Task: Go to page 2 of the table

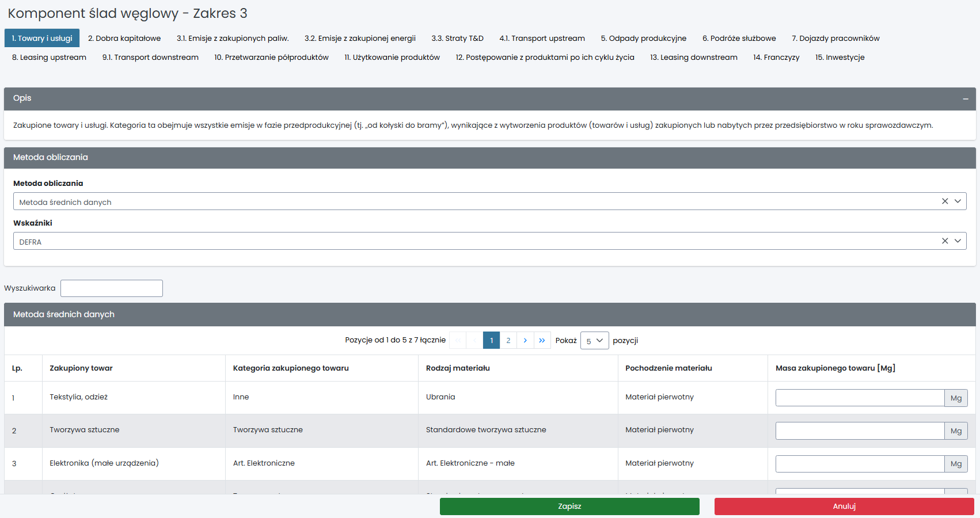Action: pos(508,341)
